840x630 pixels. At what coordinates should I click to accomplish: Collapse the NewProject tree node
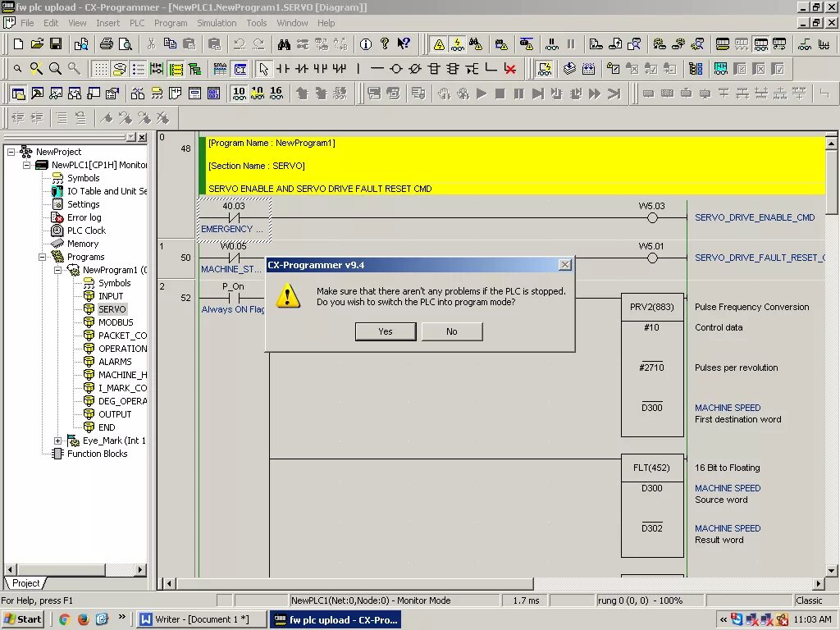pyautogui.click(x=11, y=152)
